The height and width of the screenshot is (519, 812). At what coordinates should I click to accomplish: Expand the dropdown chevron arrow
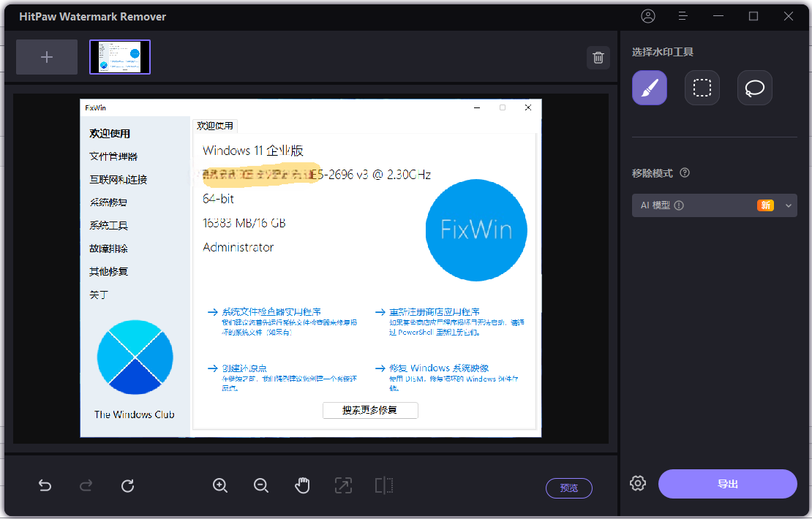[788, 205]
